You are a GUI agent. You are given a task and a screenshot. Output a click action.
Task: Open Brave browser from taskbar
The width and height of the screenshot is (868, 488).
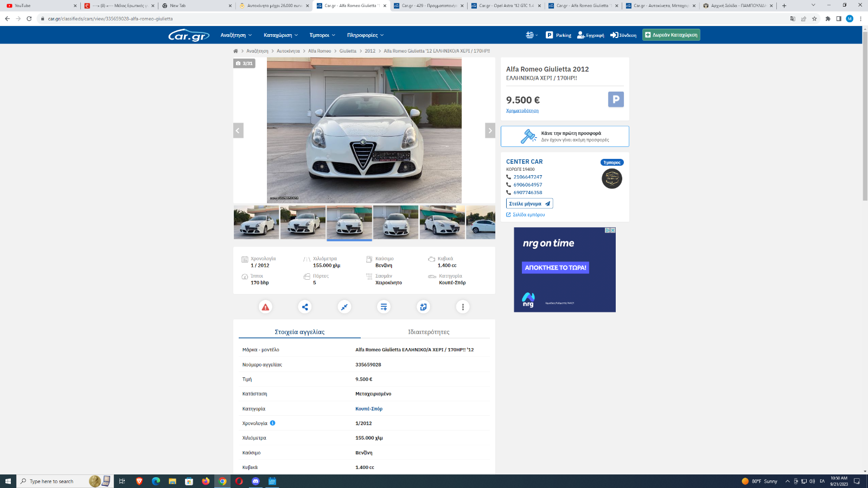pyautogui.click(x=139, y=481)
